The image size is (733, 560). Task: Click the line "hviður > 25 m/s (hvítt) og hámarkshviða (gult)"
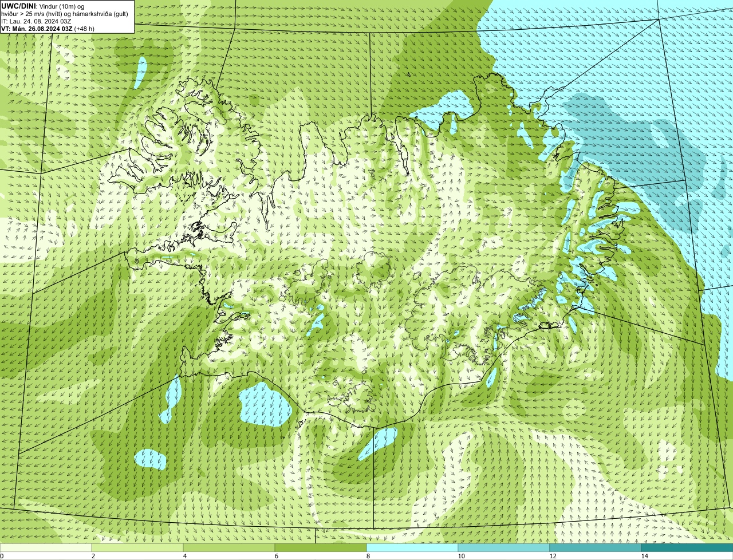tap(65, 13)
